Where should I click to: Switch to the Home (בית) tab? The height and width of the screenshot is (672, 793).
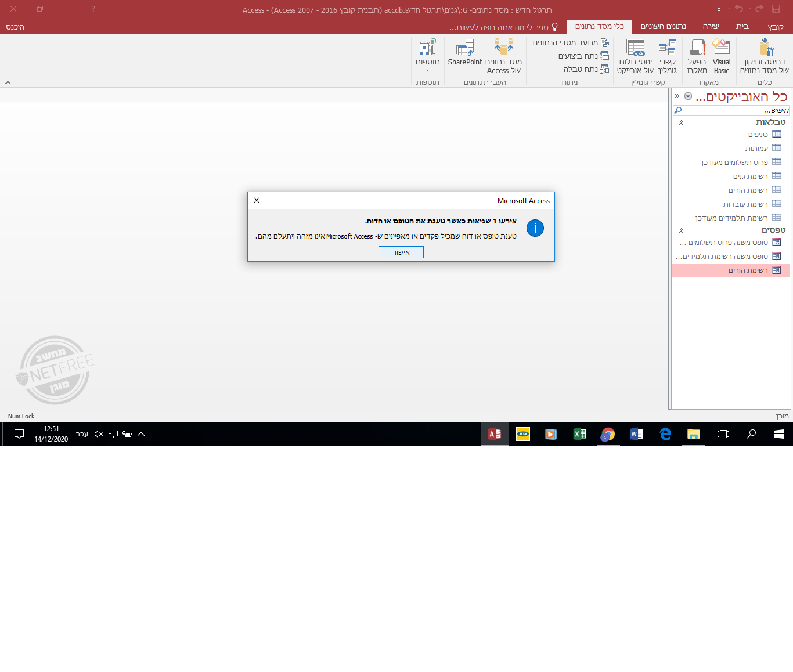(x=742, y=27)
